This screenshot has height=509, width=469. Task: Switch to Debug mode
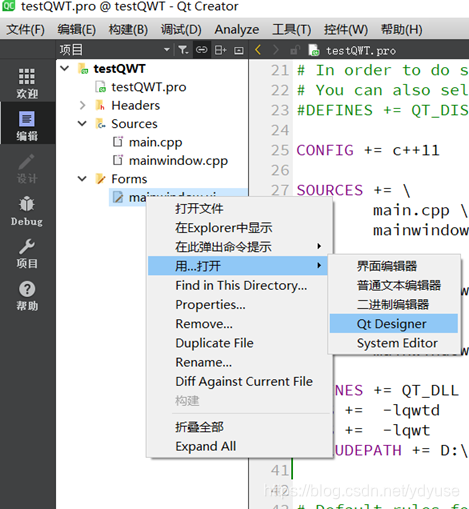pos(27,211)
